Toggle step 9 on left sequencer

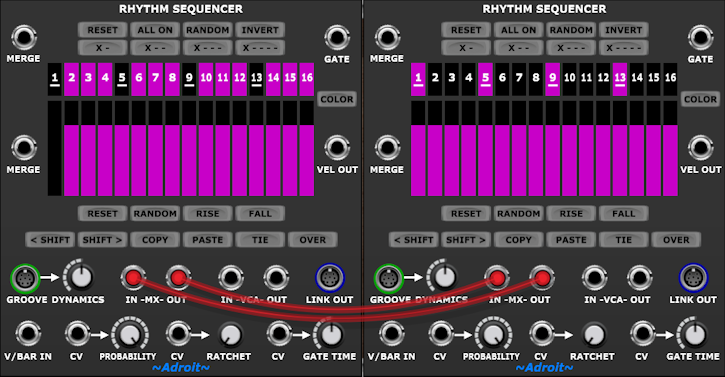(x=189, y=79)
